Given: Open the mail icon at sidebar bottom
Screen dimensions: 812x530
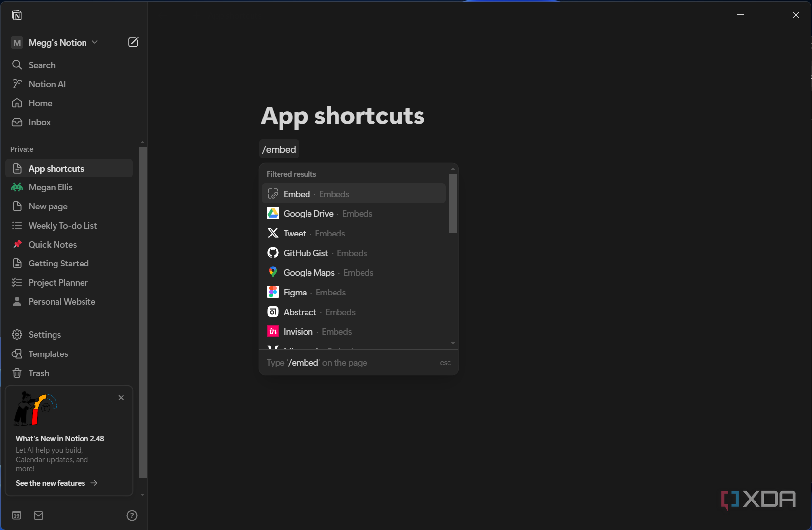Looking at the screenshot, I should point(39,515).
